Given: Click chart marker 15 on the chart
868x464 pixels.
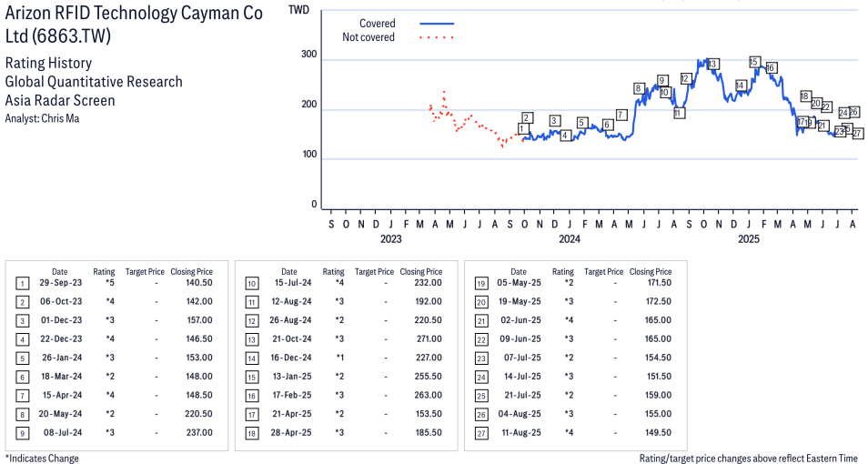Looking at the screenshot, I should point(754,62).
